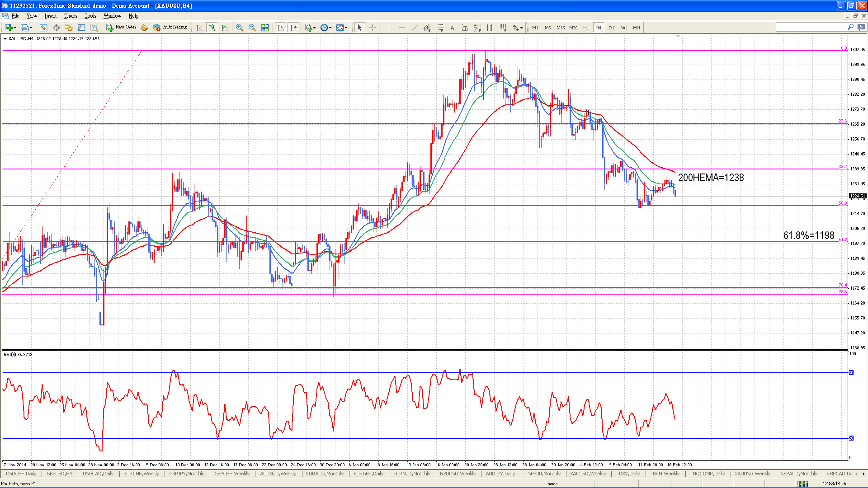
Task: Open a new chart window
Action: tap(8, 28)
